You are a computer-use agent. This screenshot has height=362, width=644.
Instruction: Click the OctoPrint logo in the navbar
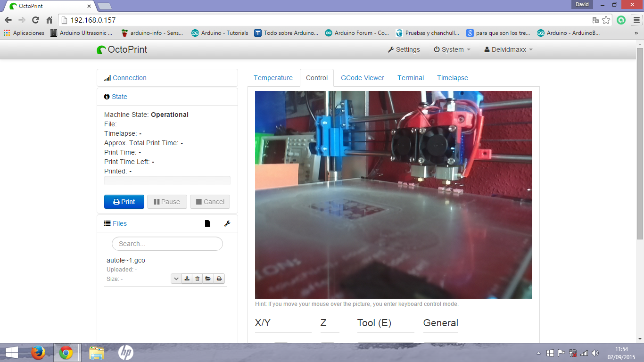[x=122, y=49]
